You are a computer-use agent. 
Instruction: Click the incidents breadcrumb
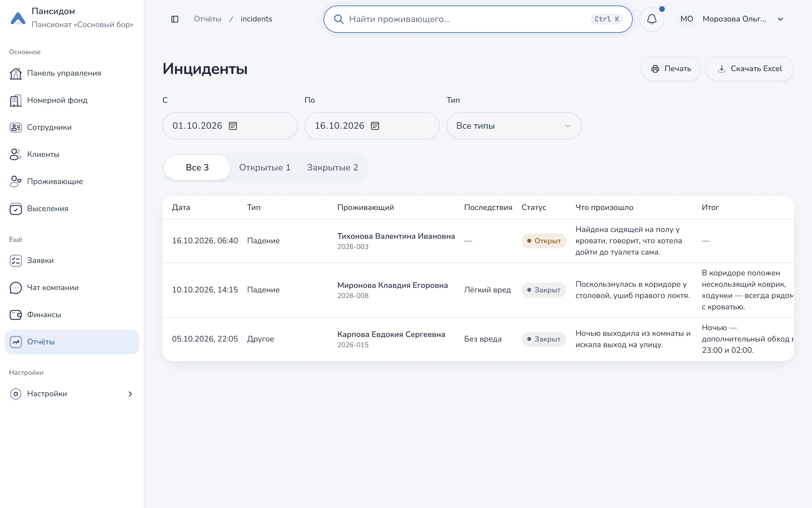coord(256,19)
